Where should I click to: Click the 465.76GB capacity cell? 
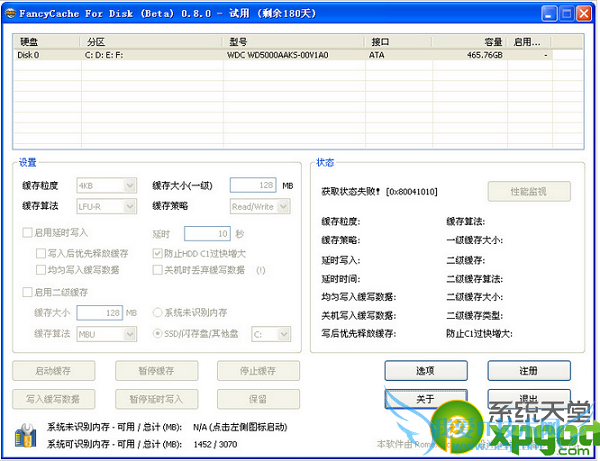click(x=484, y=55)
